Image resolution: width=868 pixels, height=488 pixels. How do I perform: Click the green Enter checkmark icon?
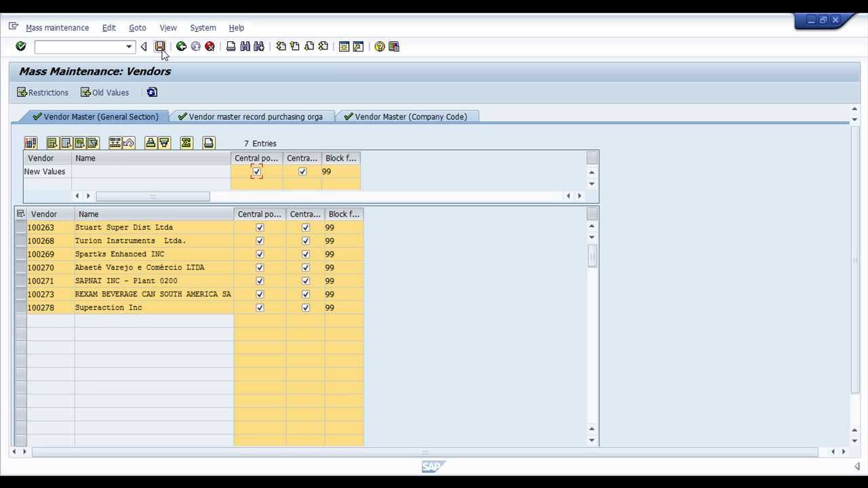pyautogui.click(x=21, y=47)
